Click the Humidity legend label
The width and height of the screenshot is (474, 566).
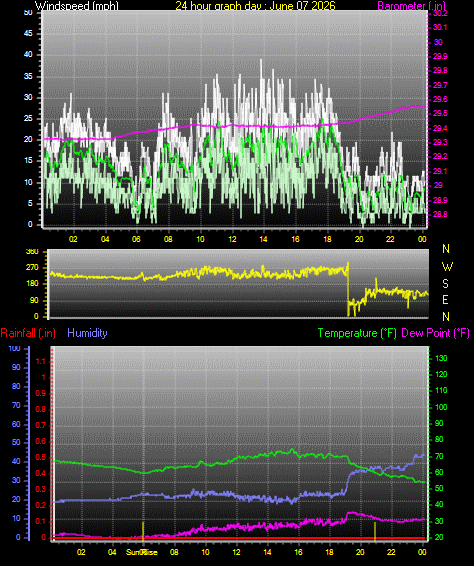coord(87,333)
